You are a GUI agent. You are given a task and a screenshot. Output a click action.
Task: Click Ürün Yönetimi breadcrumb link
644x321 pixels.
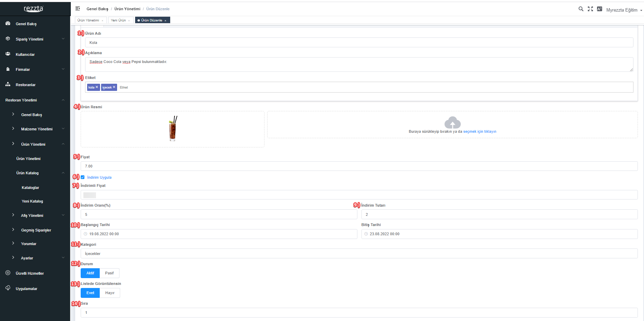127,9
